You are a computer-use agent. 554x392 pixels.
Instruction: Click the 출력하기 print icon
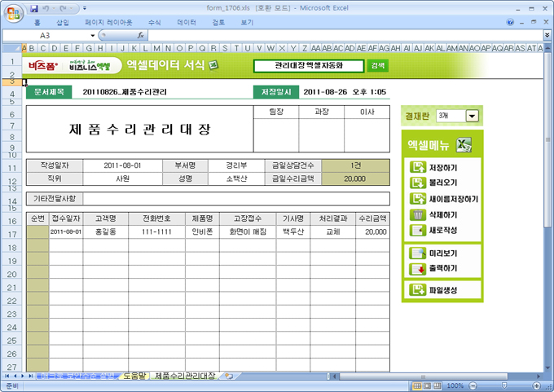418,268
